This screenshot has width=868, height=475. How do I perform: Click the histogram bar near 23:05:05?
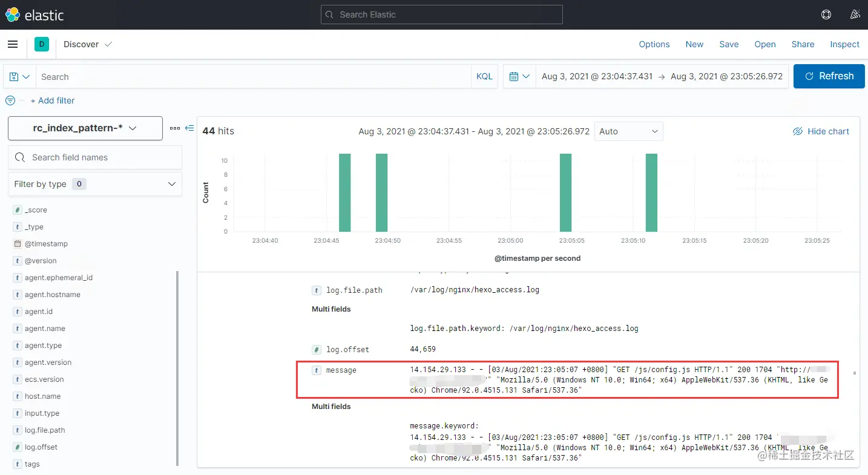565,192
